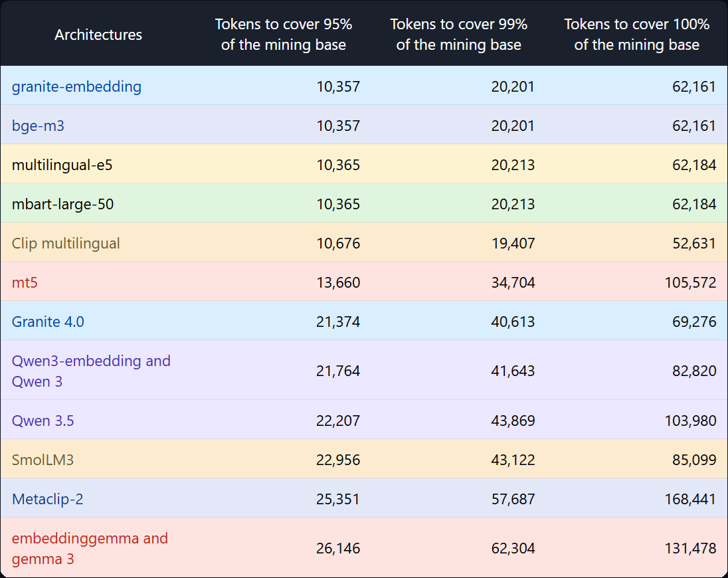This screenshot has height=578, width=728.
Task: Select the 62,304 value in embeddinggemma row
Action: click(513, 548)
